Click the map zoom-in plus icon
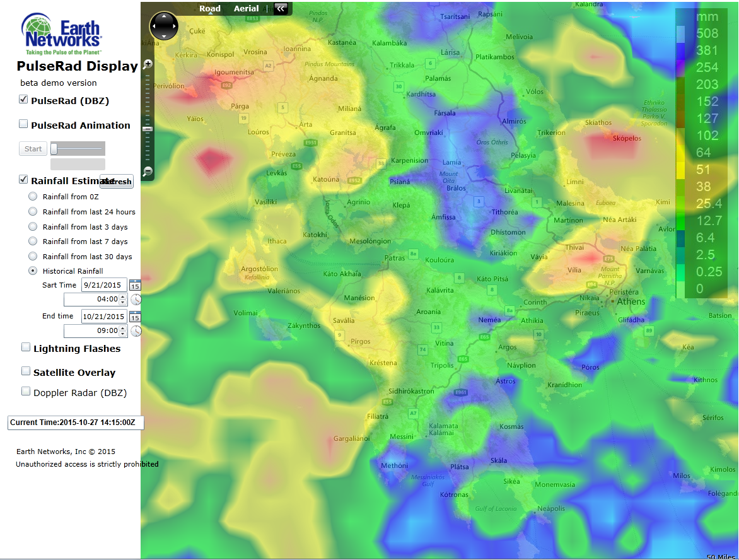The width and height of the screenshot is (739, 560). (x=148, y=64)
